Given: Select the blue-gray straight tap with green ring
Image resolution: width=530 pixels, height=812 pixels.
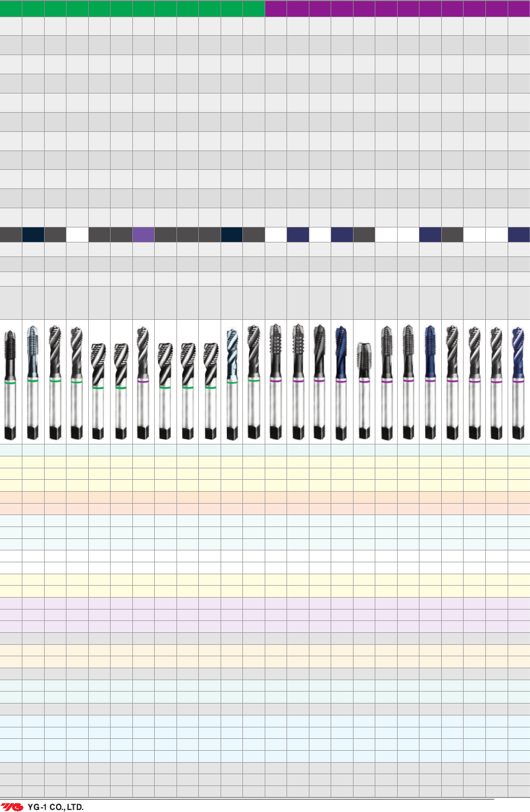Looking at the screenshot, I should click(x=33, y=383).
